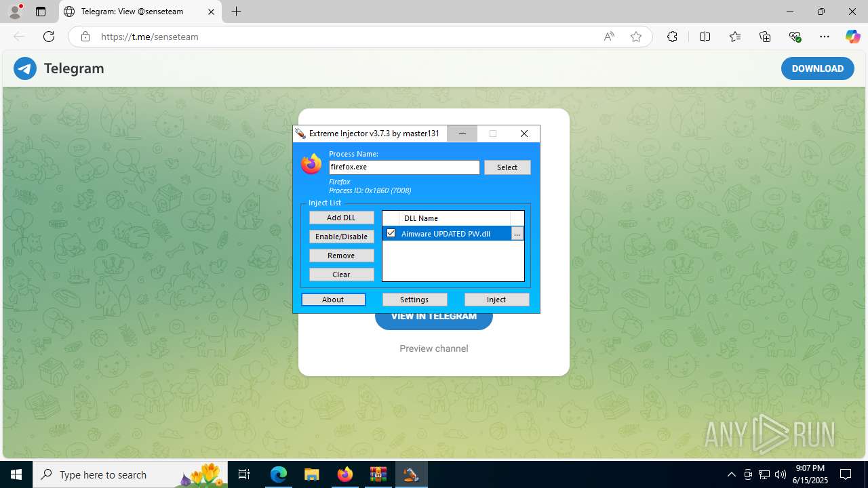The image size is (868, 488).
Task: Click the Firefox process icon in injector
Action: pyautogui.click(x=311, y=164)
